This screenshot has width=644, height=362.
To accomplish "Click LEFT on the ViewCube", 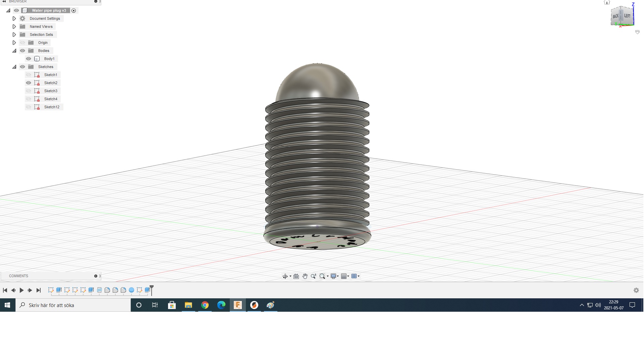I will pos(627,16).
